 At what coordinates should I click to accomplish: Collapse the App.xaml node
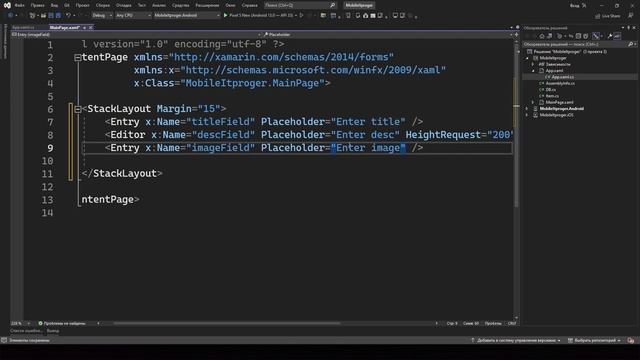coord(533,71)
